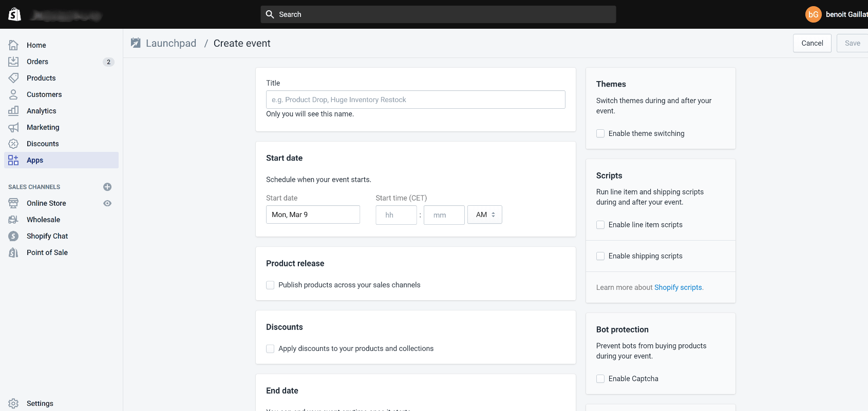
Task: Click the Marketing megaphone icon
Action: point(13,127)
